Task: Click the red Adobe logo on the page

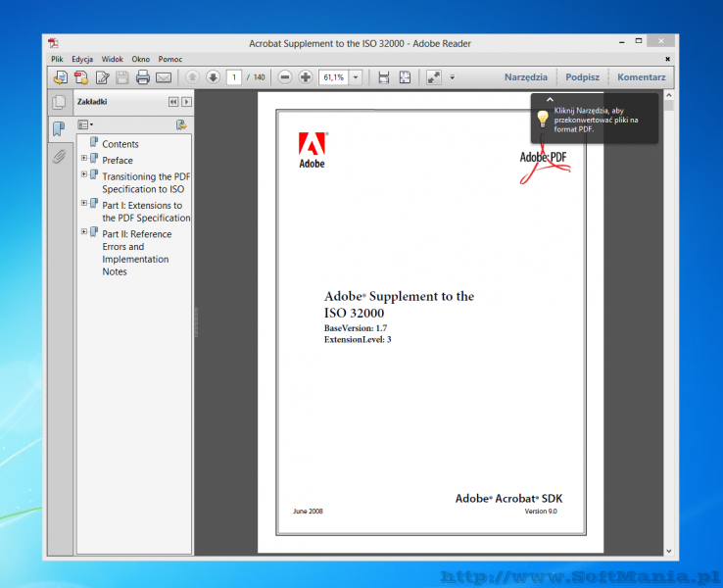Action: point(313,150)
